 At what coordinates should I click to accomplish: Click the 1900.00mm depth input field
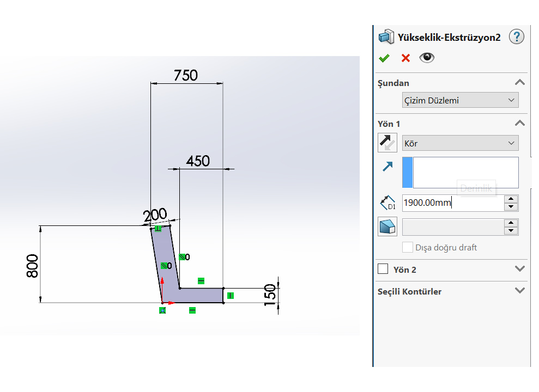click(x=453, y=203)
